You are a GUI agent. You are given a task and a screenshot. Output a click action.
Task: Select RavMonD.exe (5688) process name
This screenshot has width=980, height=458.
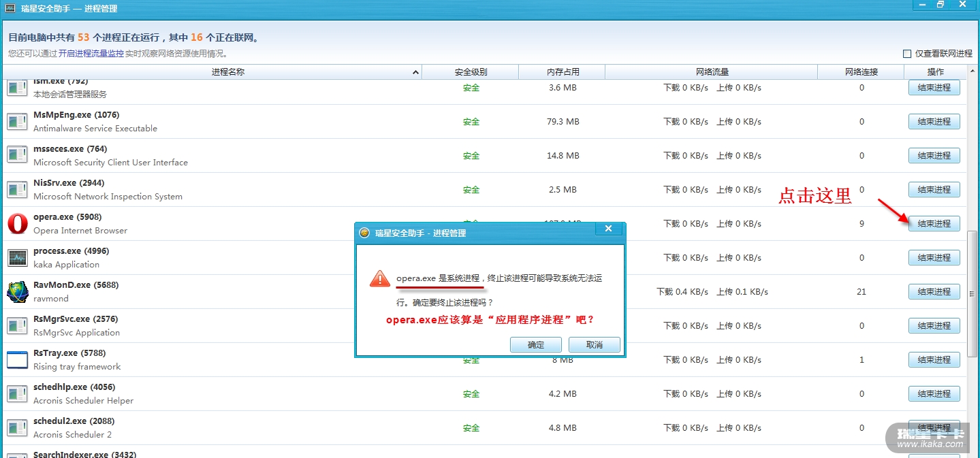[x=76, y=285]
